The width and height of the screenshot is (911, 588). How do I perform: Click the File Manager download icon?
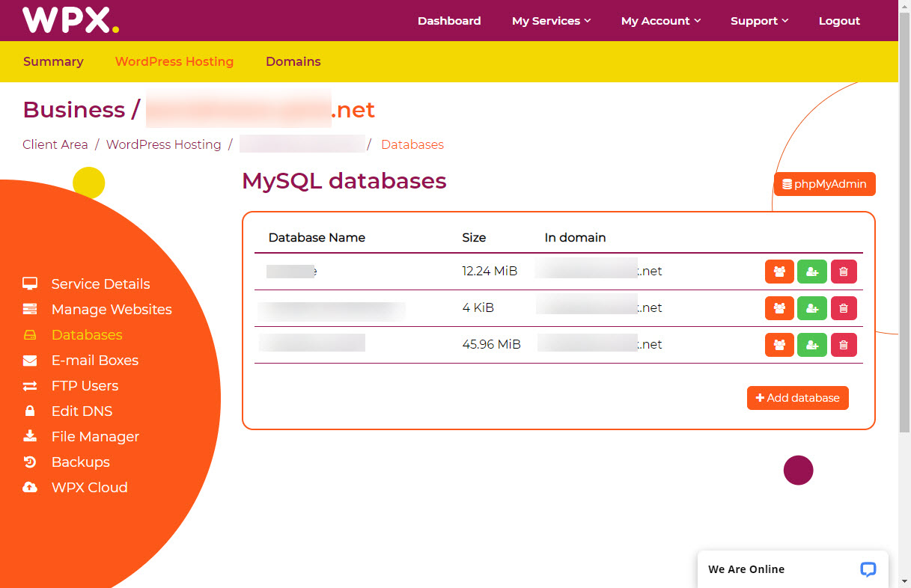30,436
